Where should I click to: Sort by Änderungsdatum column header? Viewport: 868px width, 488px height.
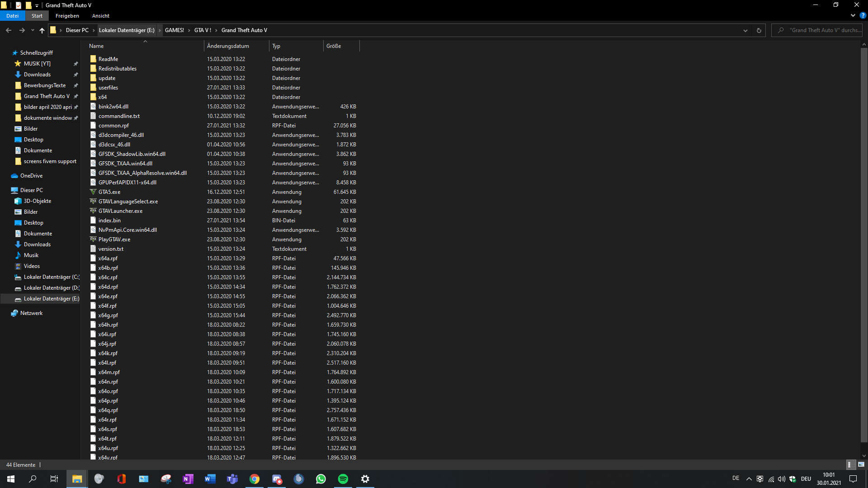(228, 46)
